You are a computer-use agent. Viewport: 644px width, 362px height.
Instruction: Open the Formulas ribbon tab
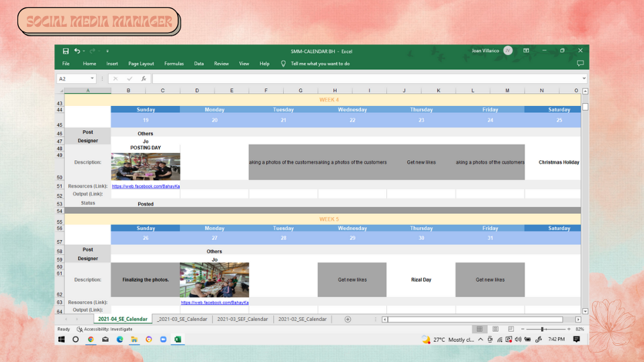coord(174,64)
